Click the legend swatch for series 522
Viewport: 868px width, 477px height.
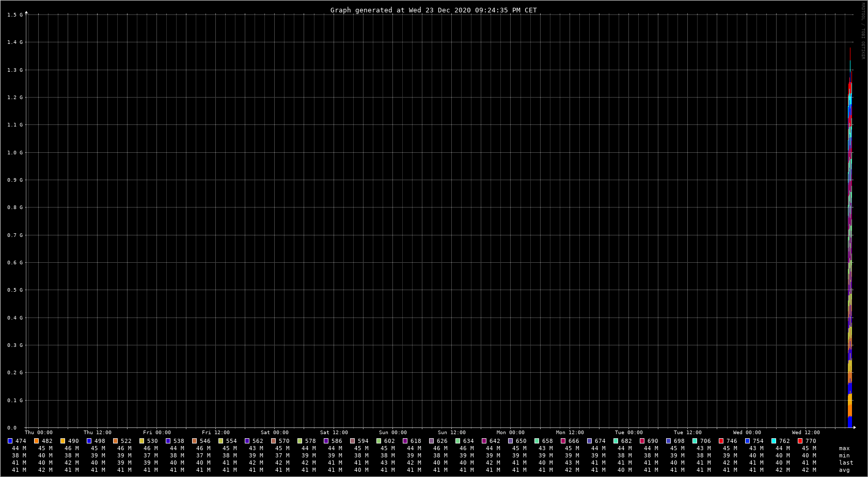pos(116,441)
